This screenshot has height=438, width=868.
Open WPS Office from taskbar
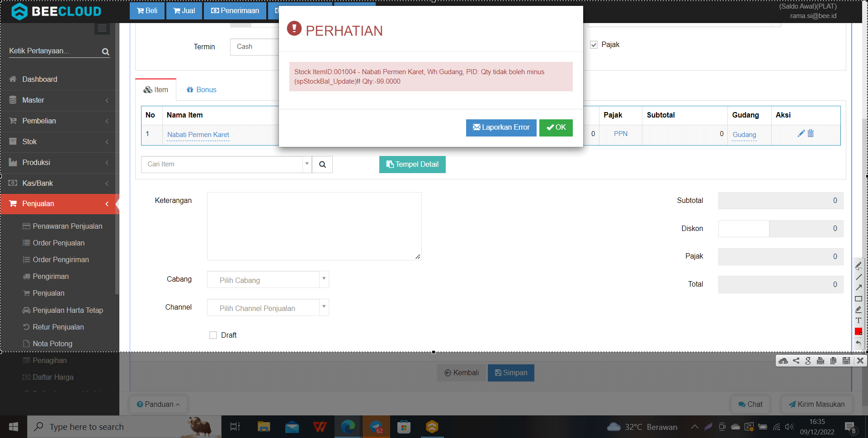[320, 427]
